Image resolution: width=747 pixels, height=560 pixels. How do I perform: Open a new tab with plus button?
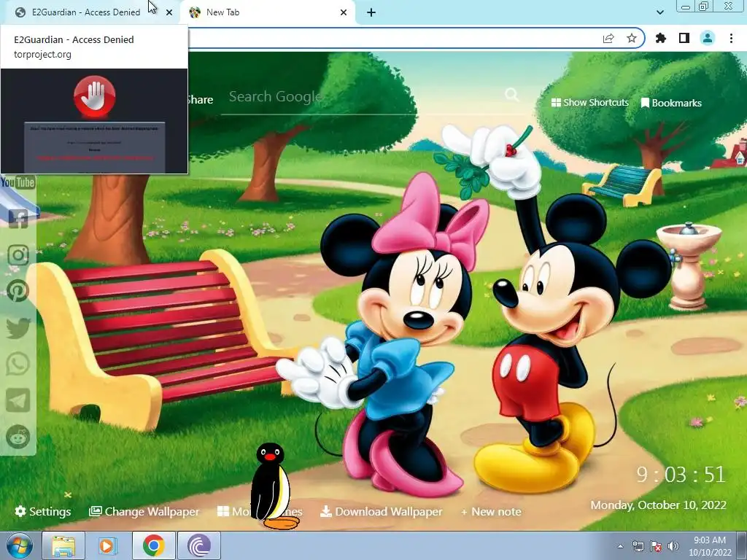(371, 12)
